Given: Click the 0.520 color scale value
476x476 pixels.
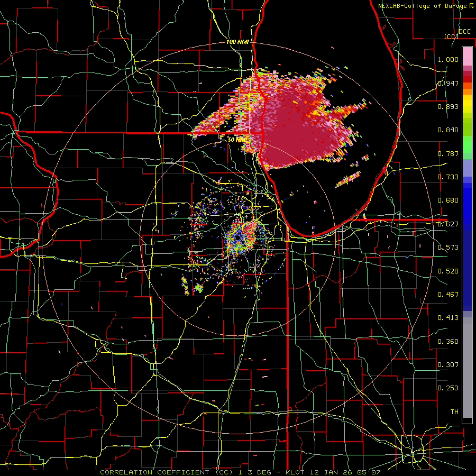Looking at the screenshot, I should (x=448, y=271).
